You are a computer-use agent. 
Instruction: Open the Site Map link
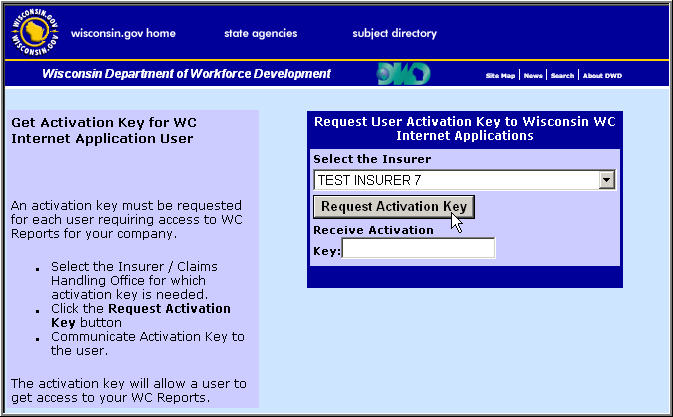click(x=500, y=76)
